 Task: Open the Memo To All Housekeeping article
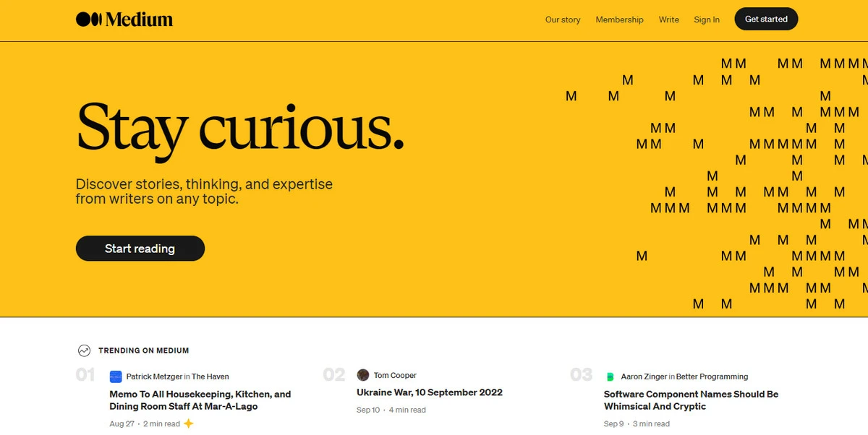[200, 400]
